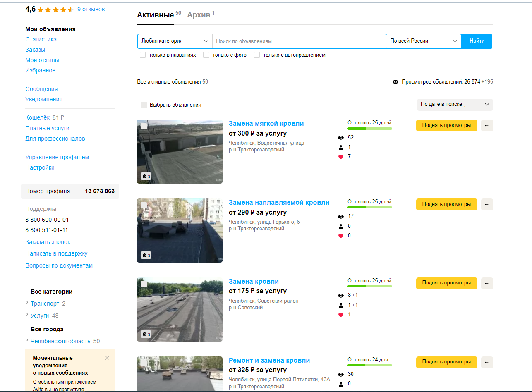This screenshot has width=532, height=392.
Task: Click days-left progress bar of Замена мягкой кровли
Action: coord(370,129)
